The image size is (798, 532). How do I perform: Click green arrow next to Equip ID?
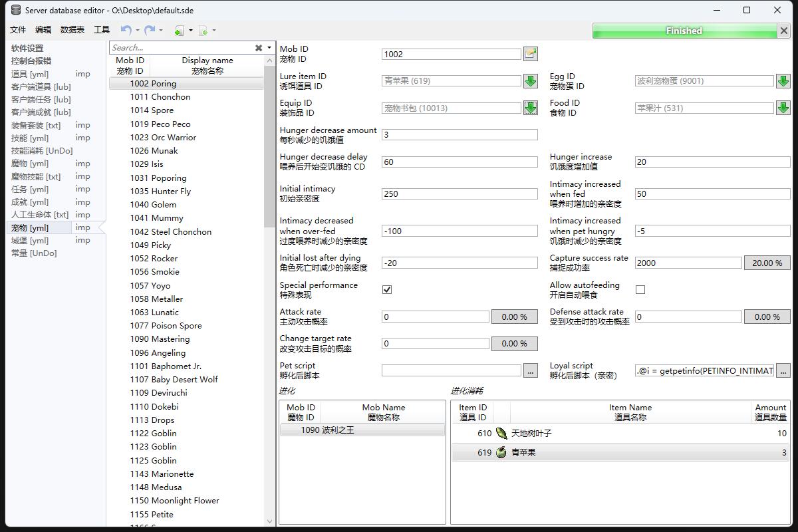coord(530,108)
